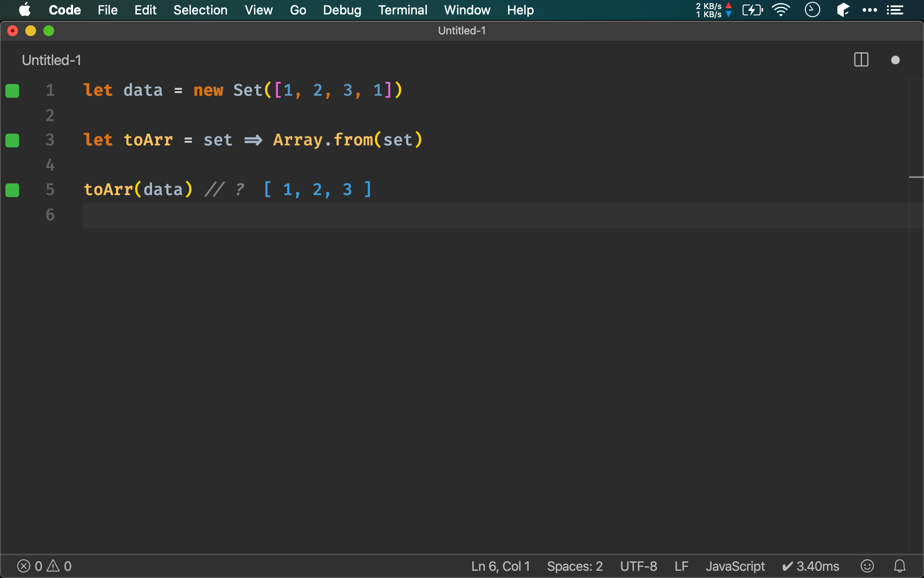
Task: Click the Wi-Fi menu bar icon
Action: 781,10
